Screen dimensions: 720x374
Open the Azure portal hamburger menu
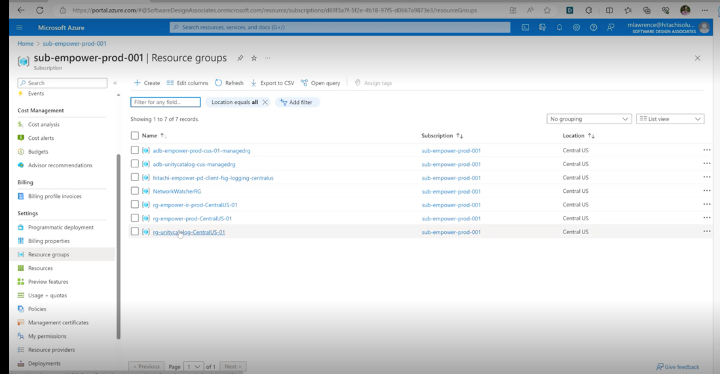19,28
